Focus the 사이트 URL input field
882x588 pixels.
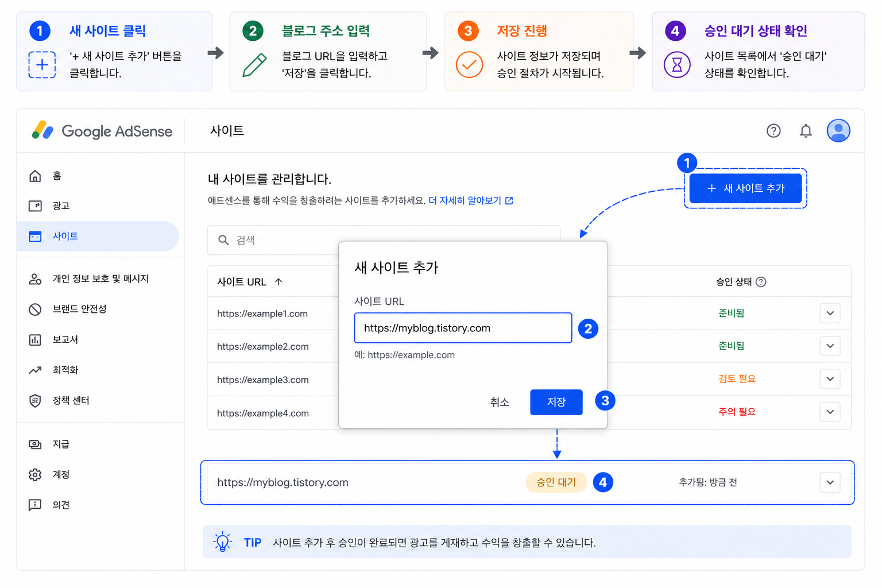pos(463,328)
